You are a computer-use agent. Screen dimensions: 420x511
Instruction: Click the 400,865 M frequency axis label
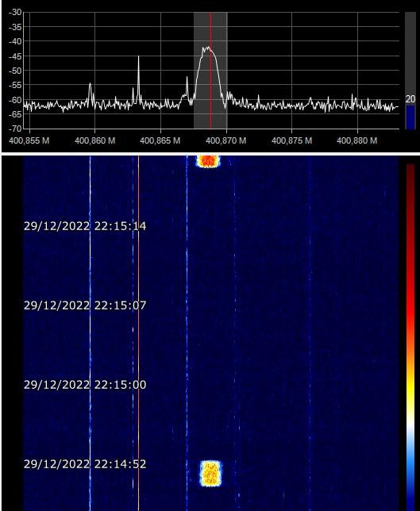click(160, 140)
